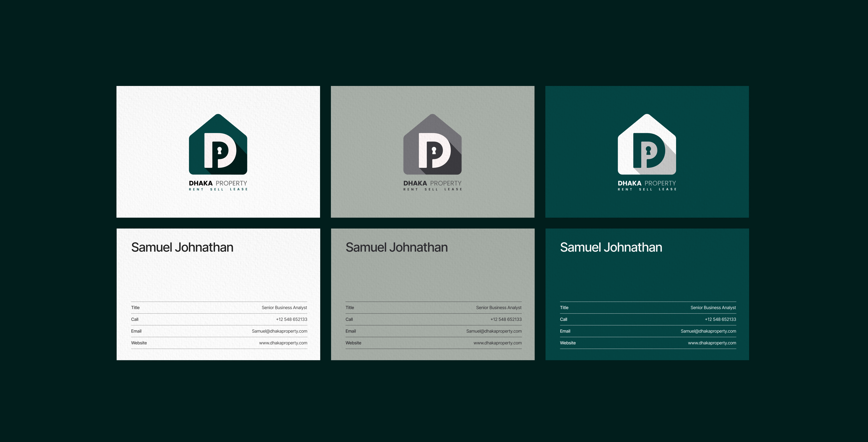
Task: Click the keyhole inside the gray logo's D
Action: pyautogui.click(x=434, y=150)
